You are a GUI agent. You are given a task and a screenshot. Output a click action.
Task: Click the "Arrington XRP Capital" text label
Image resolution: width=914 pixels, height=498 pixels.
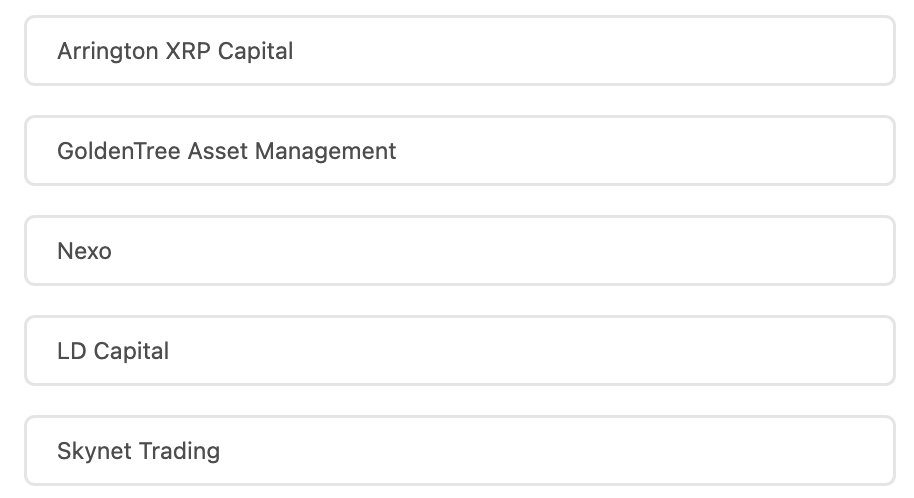coord(175,51)
